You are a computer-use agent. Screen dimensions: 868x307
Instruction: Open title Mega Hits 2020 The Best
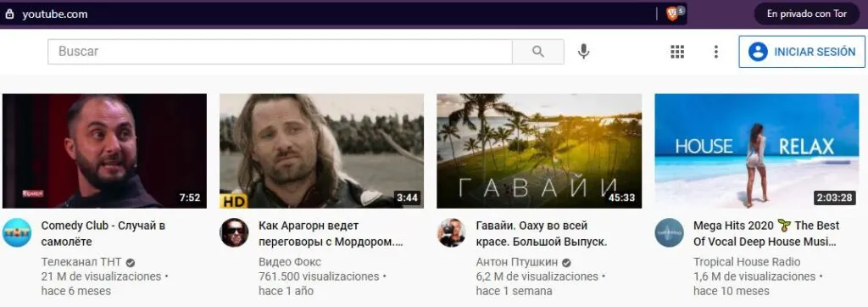tap(766, 234)
